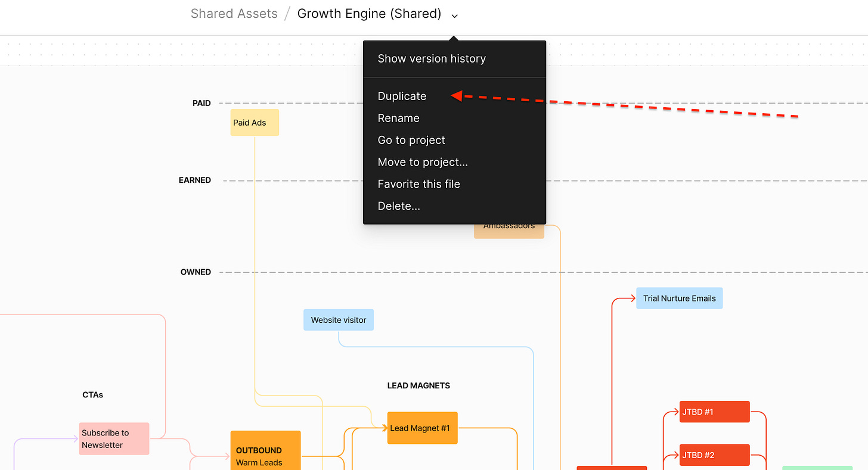Select Go to project option
The height and width of the screenshot is (470, 868).
pos(454,140)
